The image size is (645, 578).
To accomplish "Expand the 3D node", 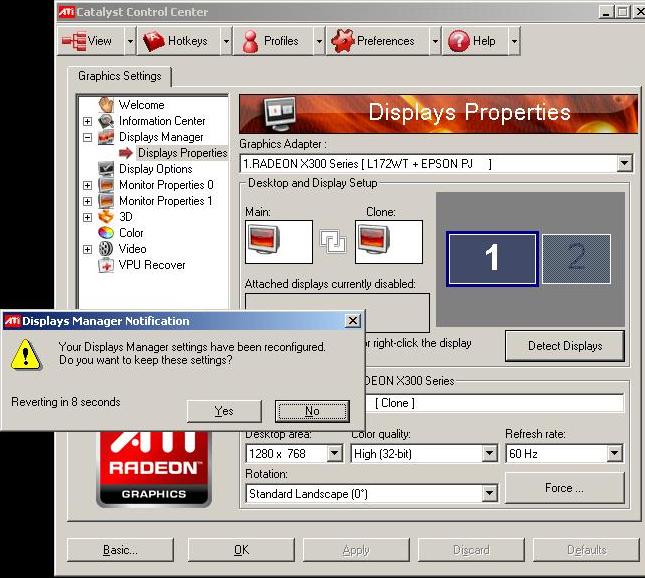I will pyautogui.click(x=87, y=217).
